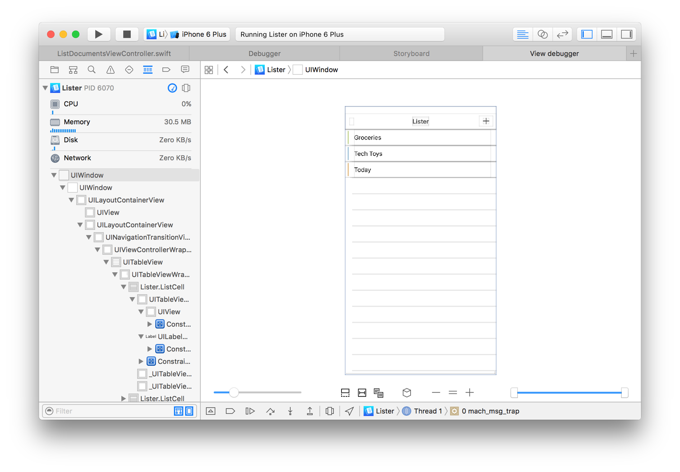
Task: Zoom in the view debugger canvas
Action: click(470, 393)
